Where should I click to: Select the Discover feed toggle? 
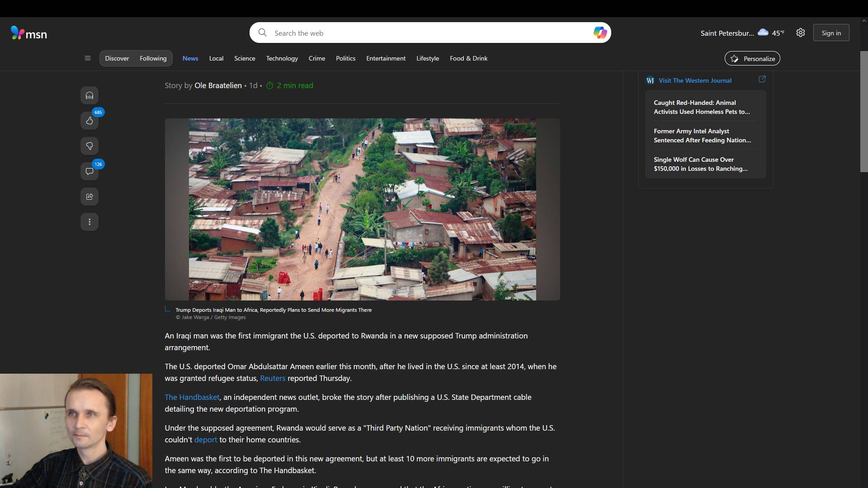tap(117, 58)
